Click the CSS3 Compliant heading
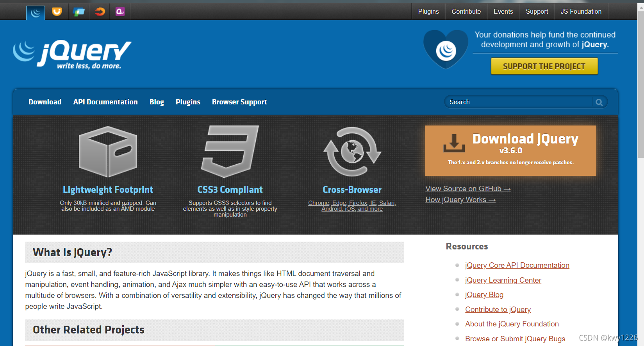Screen dimensions: 644x346 coord(230,190)
